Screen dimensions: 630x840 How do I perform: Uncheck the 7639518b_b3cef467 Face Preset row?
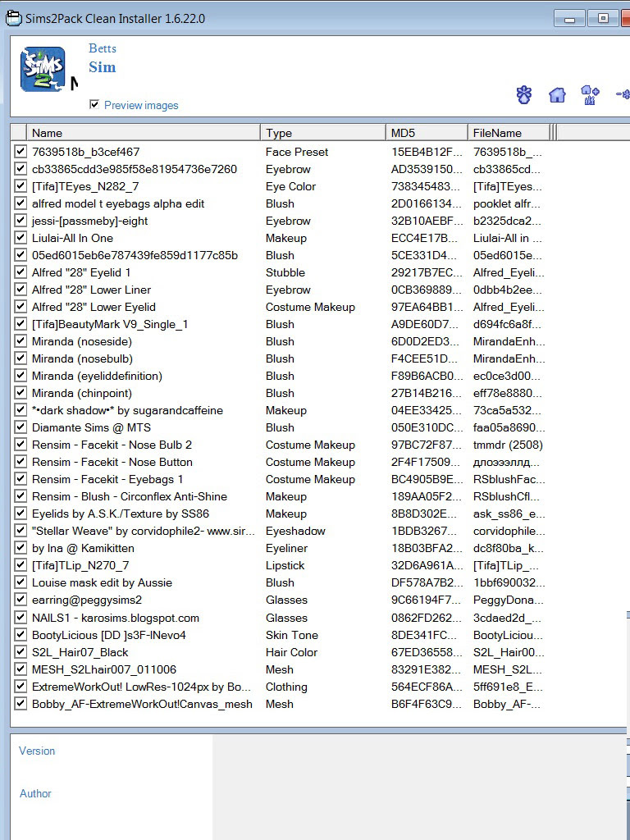21,152
